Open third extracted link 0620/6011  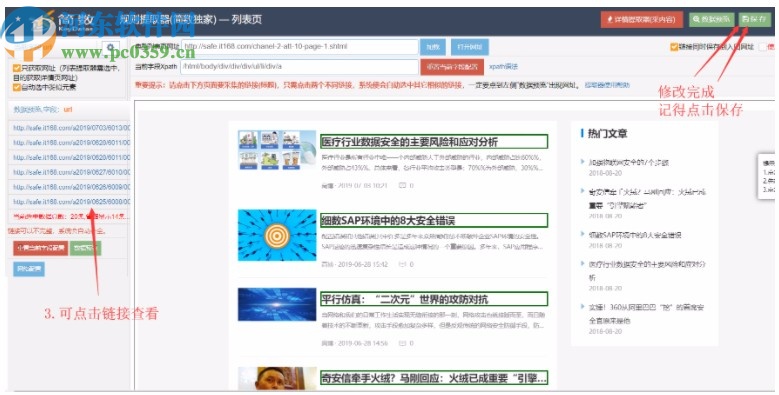click(x=71, y=158)
